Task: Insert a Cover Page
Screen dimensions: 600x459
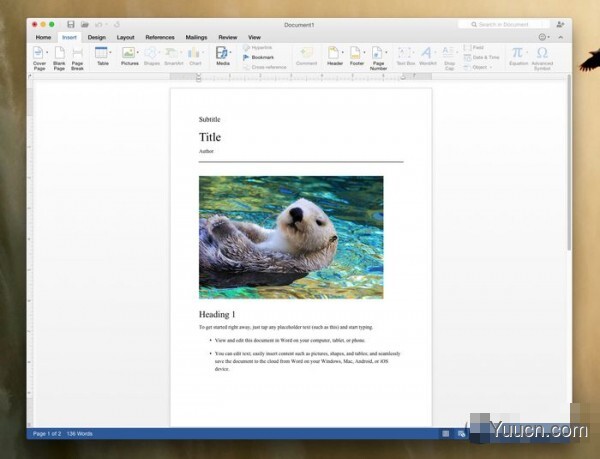Action: click(38, 58)
